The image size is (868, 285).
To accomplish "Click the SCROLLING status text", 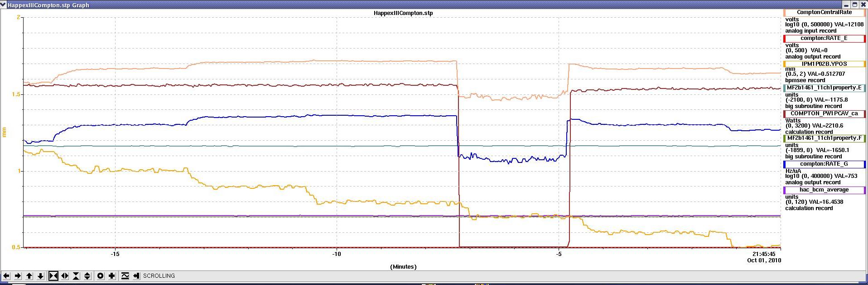I will pyautogui.click(x=159, y=276).
